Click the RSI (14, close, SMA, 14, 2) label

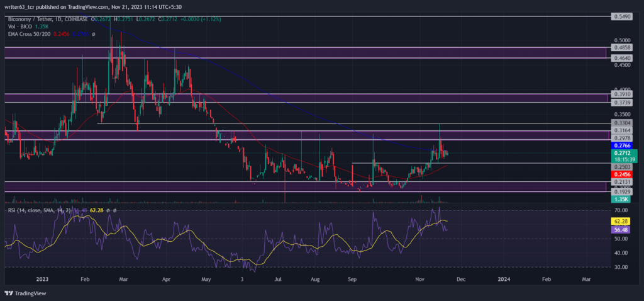(x=40, y=210)
